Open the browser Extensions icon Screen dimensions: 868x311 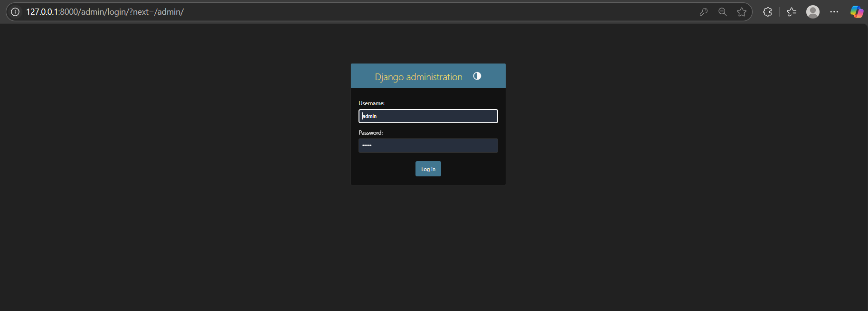pyautogui.click(x=767, y=12)
